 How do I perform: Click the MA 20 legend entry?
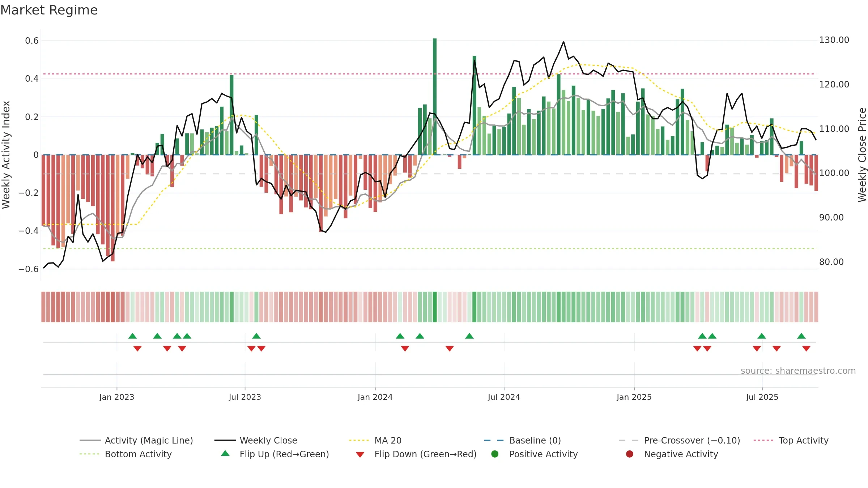point(375,440)
